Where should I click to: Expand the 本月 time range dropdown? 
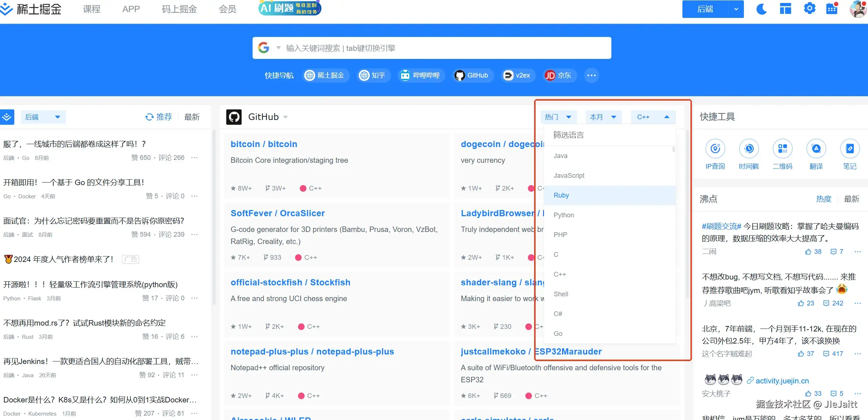[x=603, y=117]
